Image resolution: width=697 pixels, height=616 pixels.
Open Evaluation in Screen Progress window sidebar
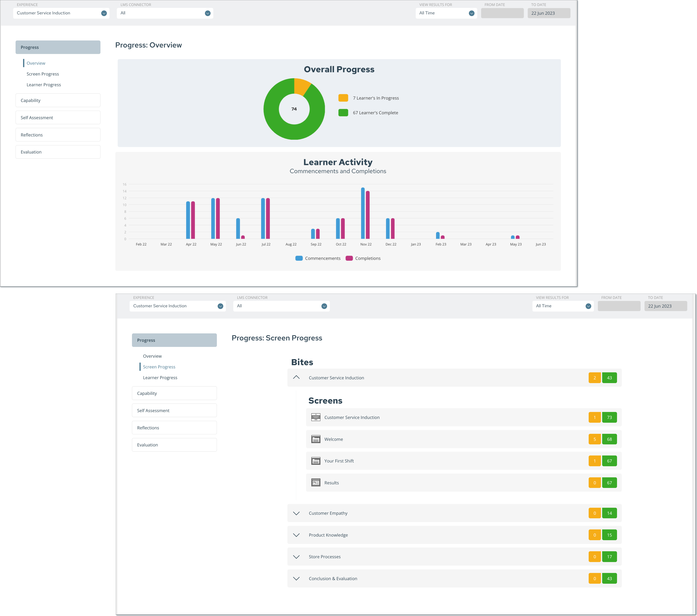click(174, 445)
